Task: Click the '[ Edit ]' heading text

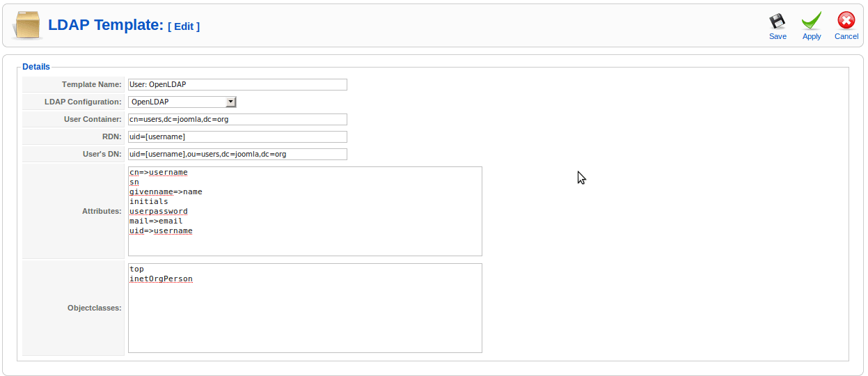Action: coord(184,26)
